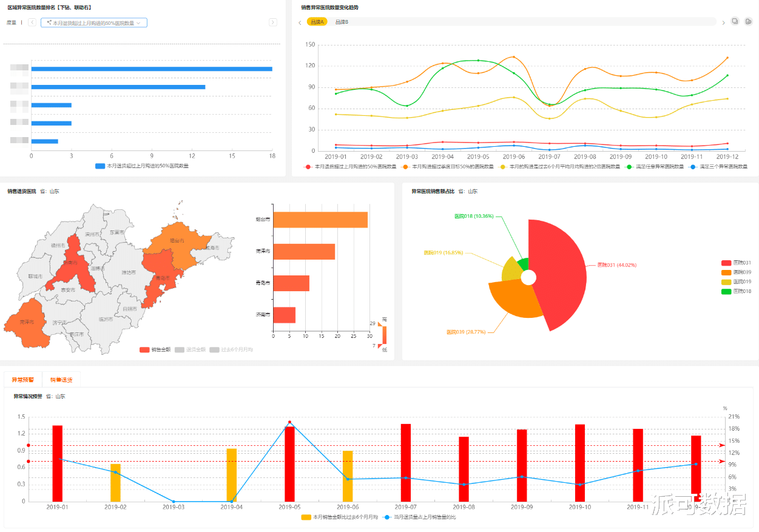Screen dimensions: 759x532
Task: Click the 医院039 legend entry in the pie chart
Action: (x=737, y=272)
